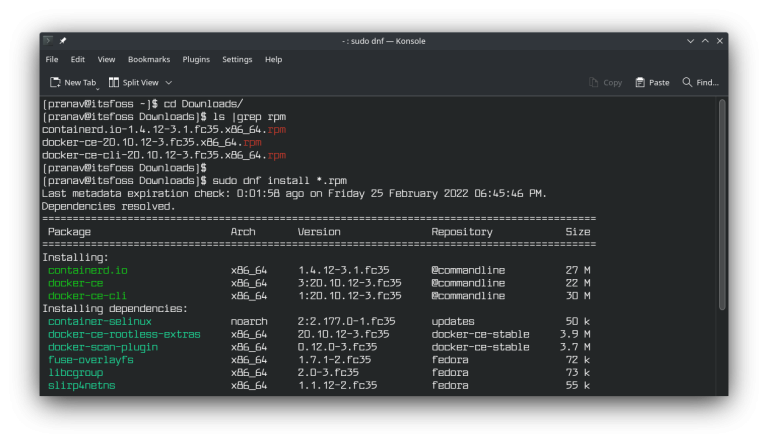Open the View menu
This screenshot has width=768, height=443.
tap(106, 60)
